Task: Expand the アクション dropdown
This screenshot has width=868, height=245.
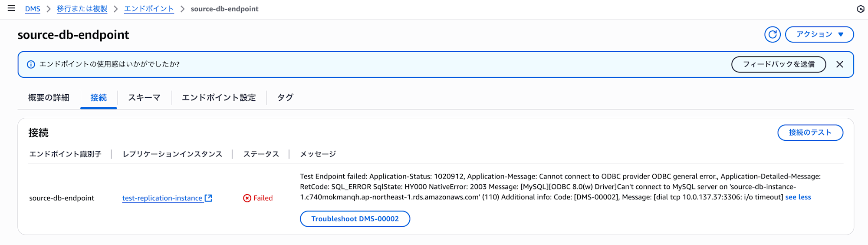Action: tap(819, 34)
